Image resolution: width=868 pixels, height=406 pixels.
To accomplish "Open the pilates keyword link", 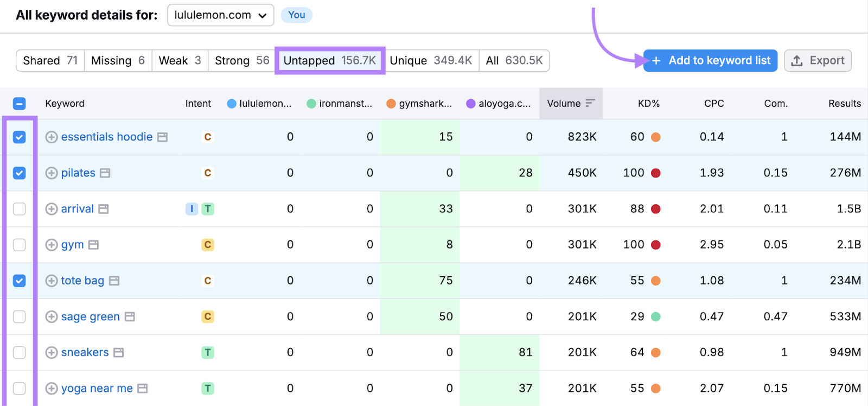I will coord(78,173).
